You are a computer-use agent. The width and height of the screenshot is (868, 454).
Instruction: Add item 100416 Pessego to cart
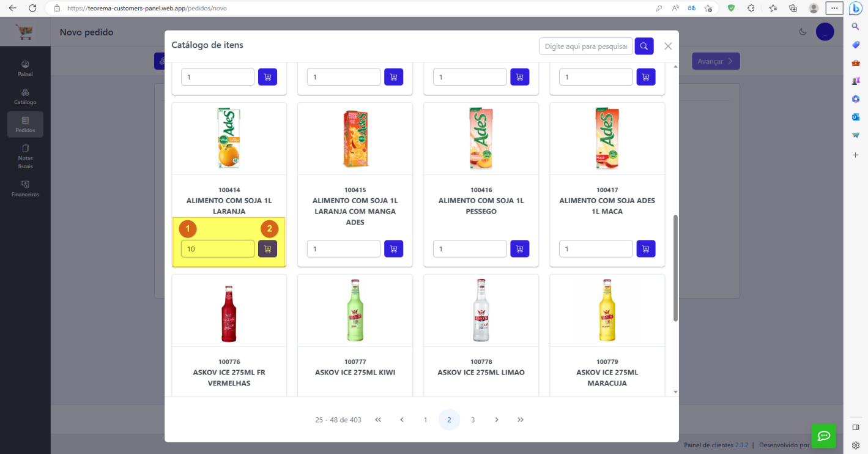(519, 249)
